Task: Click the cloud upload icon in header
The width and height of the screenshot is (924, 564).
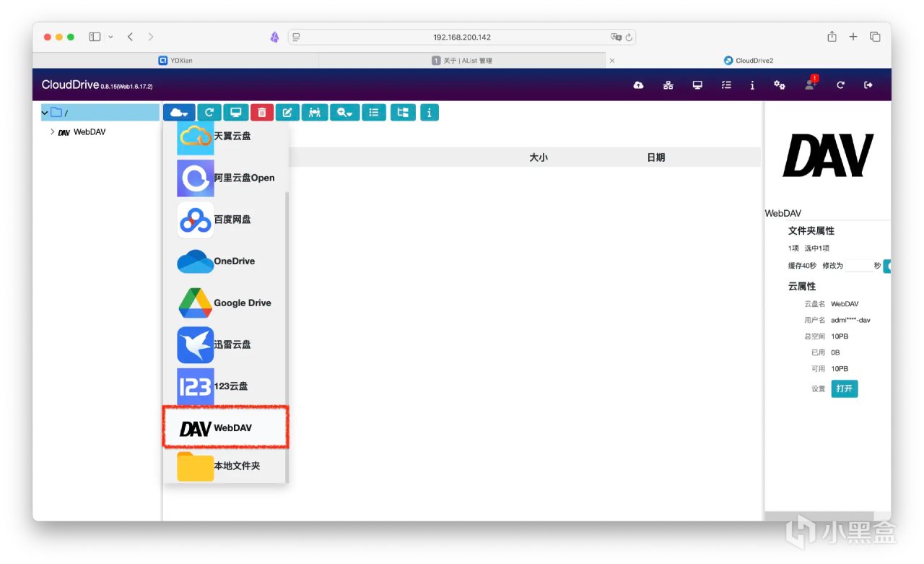Action: point(638,85)
